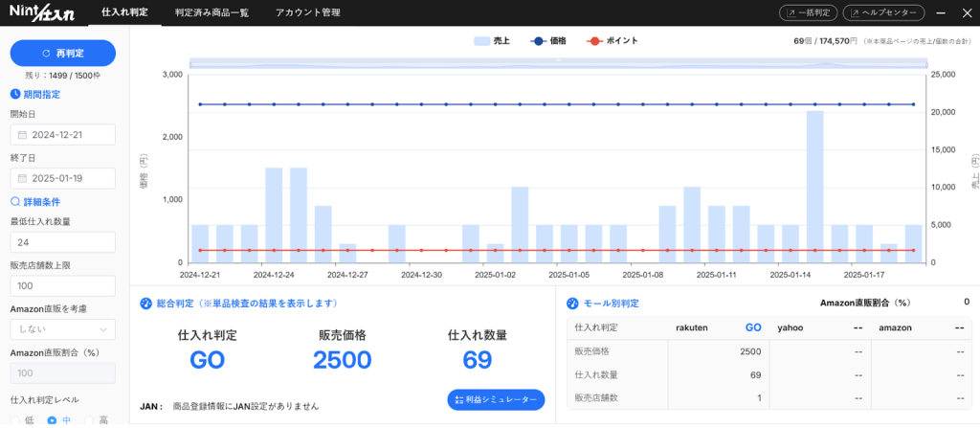Screen dimensions: 980x428
Task: Click calendar icon in 開始日 field
Action: coord(22,135)
